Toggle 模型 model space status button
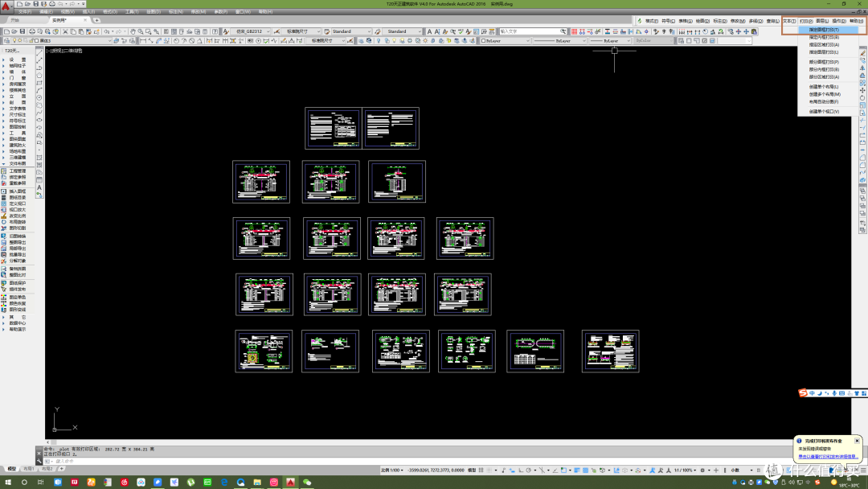The height and width of the screenshot is (489, 868). pyautogui.click(x=472, y=471)
